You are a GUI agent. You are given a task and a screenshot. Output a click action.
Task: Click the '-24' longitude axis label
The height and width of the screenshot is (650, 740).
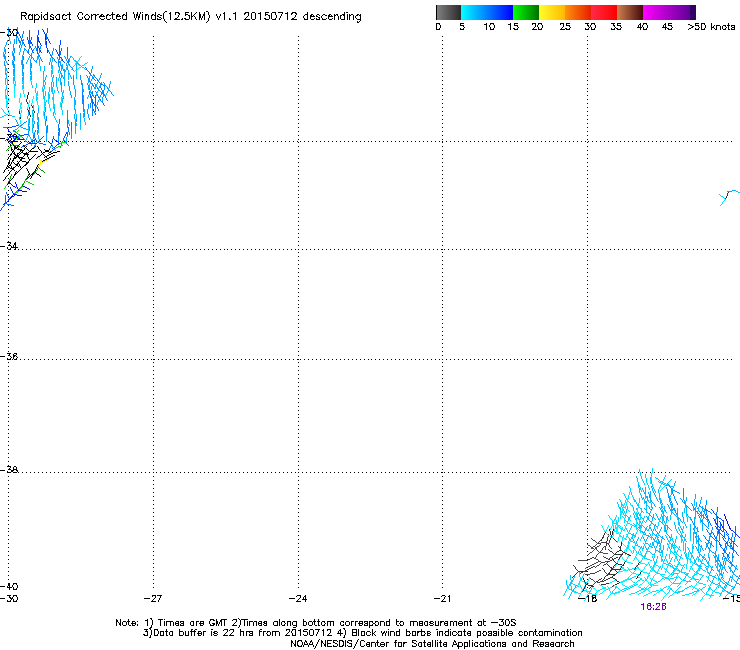[298, 599]
